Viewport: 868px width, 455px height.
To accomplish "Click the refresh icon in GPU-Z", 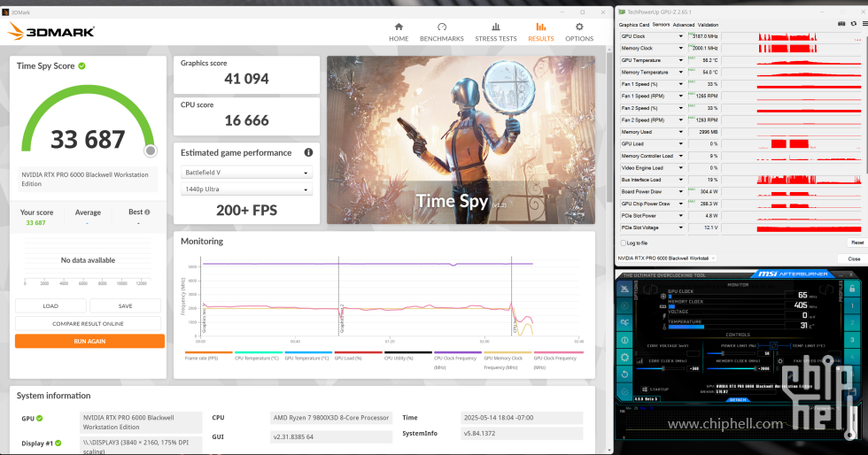I will pyautogui.click(x=853, y=24).
